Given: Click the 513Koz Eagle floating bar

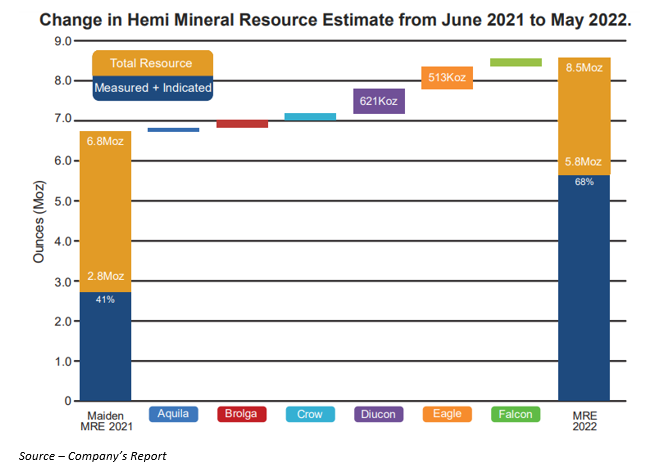Looking at the screenshot, I should tap(447, 77).
